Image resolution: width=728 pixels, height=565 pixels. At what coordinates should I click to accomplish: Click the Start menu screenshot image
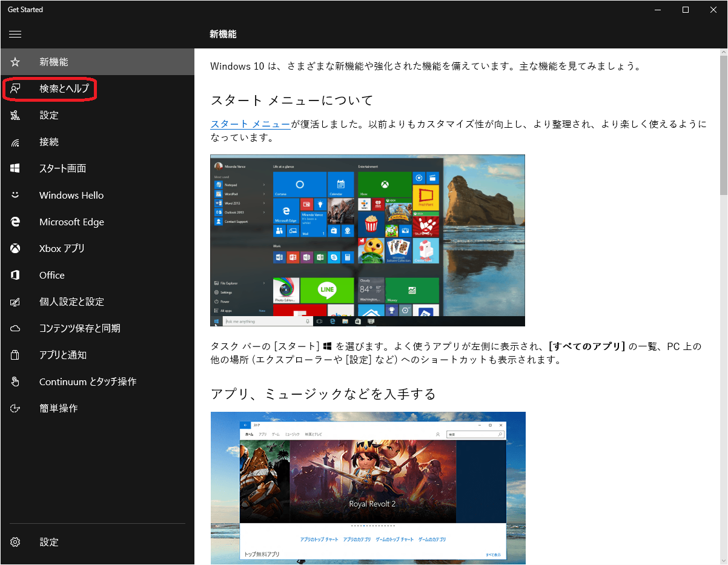[x=367, y=240]
